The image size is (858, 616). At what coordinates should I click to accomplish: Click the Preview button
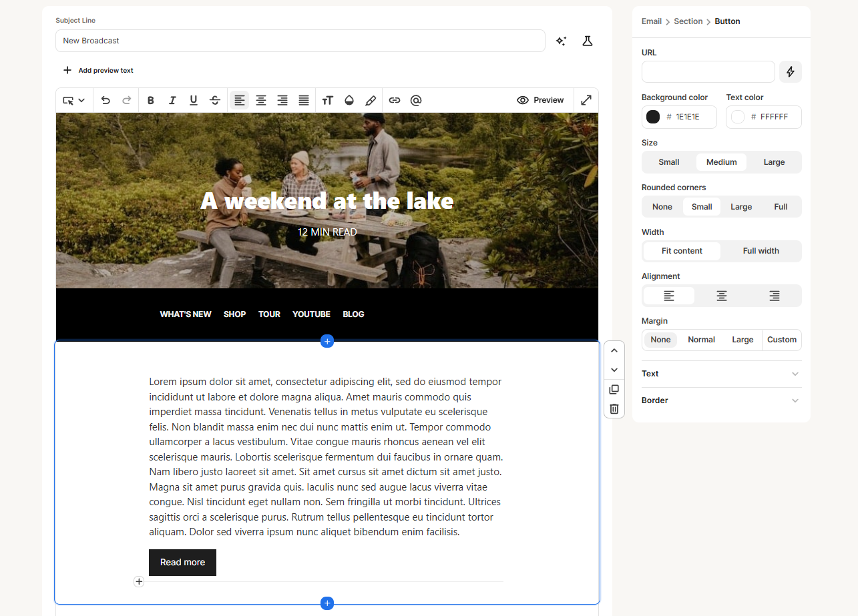[x=540, y=100]
